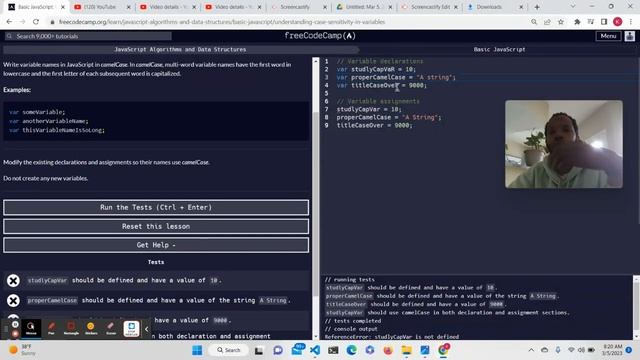Open JavaScript Algorithms and Data Structures breadcrumb
Image resolution: width=640 pixels, height=360 pixels.
pos(180,49)
